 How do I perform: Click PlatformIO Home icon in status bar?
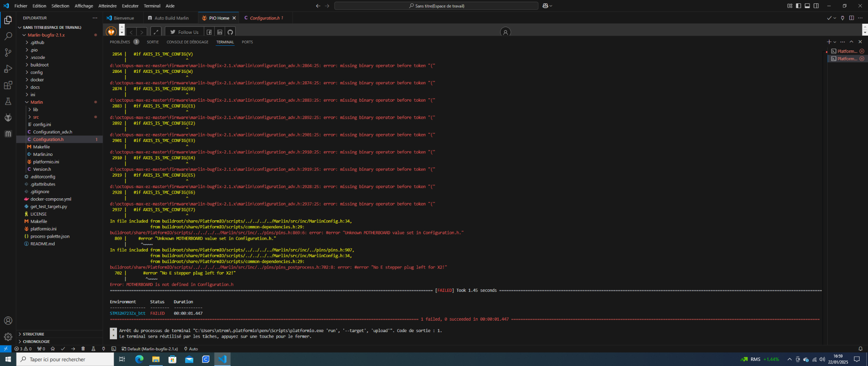[53, 349]
